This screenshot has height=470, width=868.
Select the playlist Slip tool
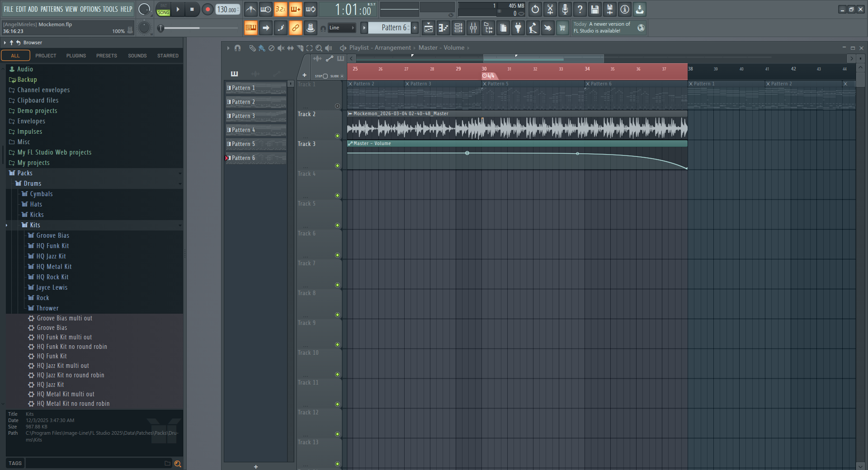(x=290, y=48)
